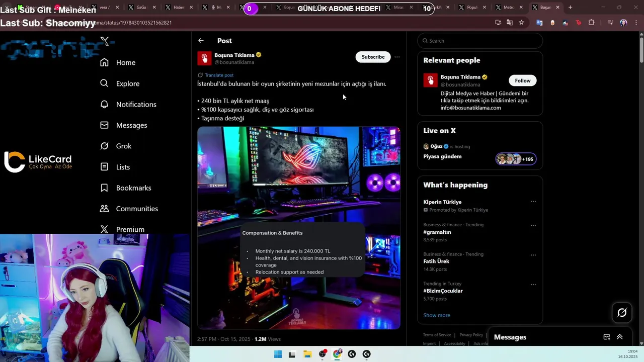This screenshot has width=644, height=362.
Task: Click Translate post link
Action: point(219,75)
